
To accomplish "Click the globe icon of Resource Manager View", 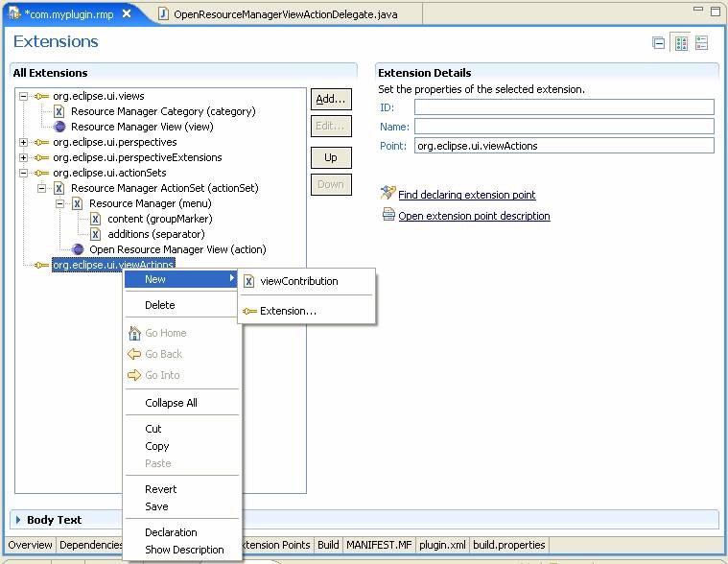I will [59, 127].
